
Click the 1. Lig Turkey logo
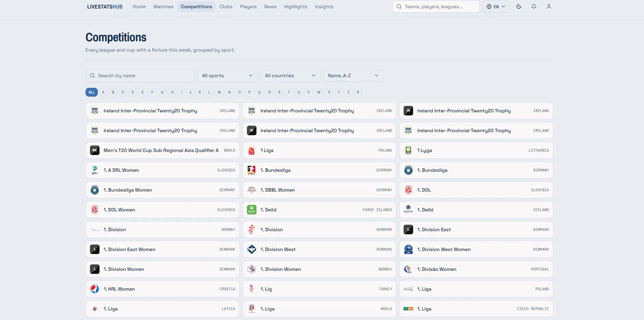tap(251, 289)
